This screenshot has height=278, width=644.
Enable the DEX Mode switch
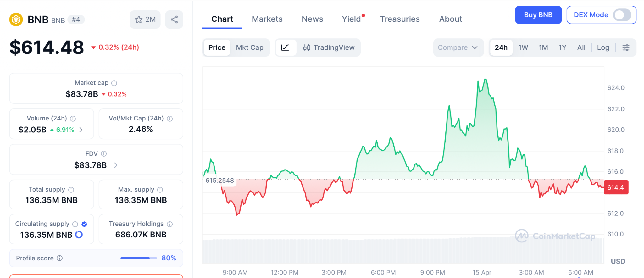pyautogui.click(x=622, y=15)
